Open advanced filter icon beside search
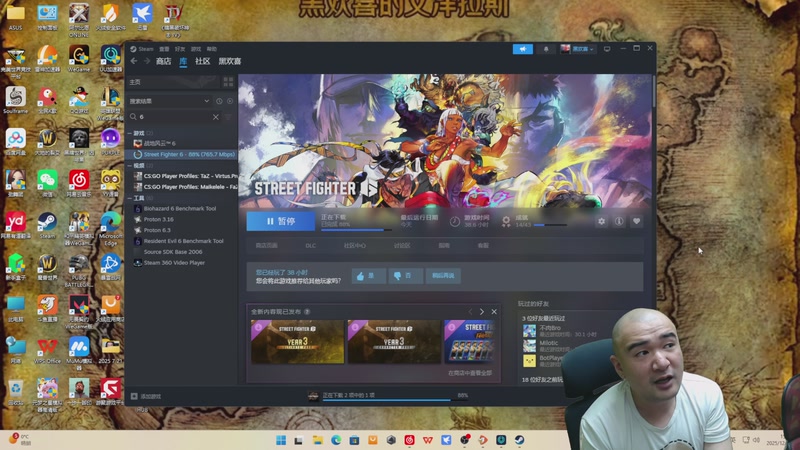 pos(228,117)
